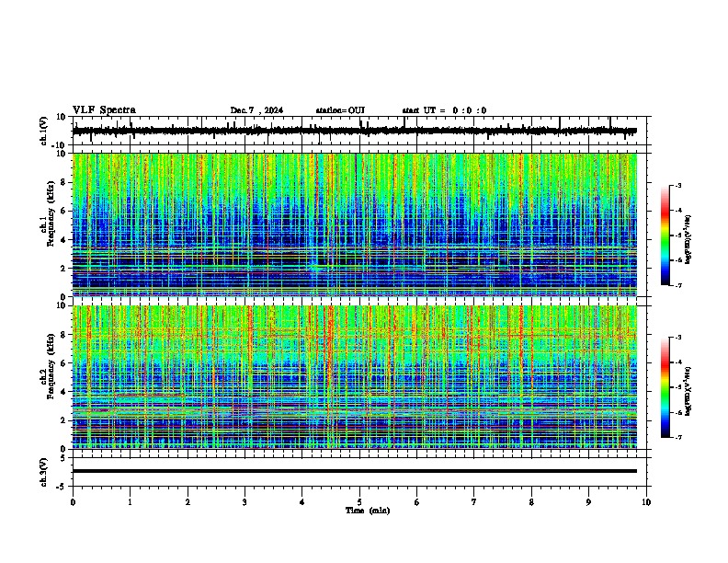
Task: Click the "start UT = 0 : 0 : 0" text
Action: [444, 110]
